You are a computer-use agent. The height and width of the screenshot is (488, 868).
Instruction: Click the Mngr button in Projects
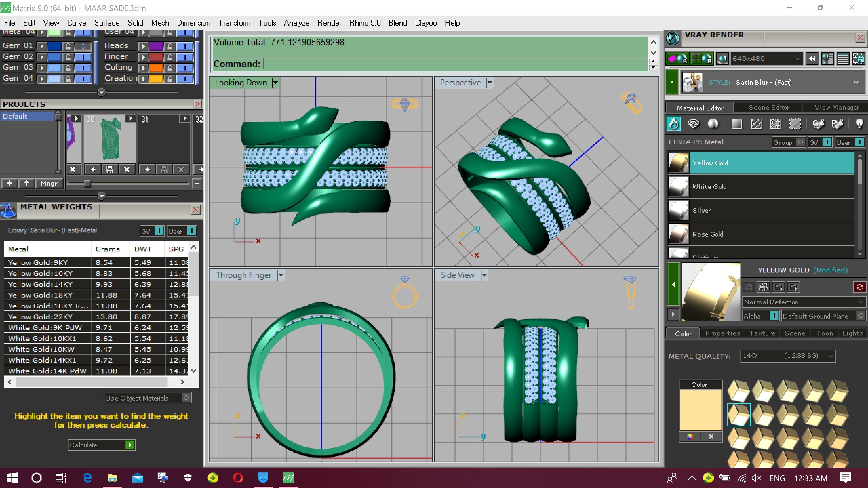(x=49, y=183)
